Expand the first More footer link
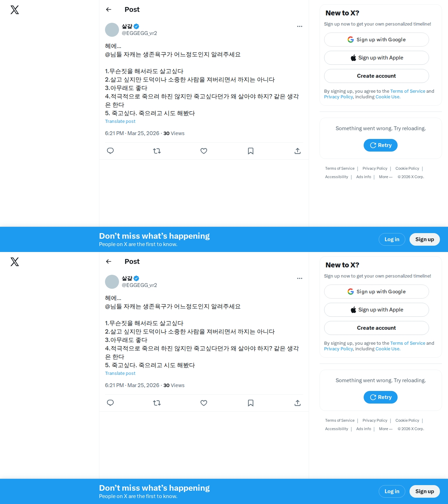The height and width of the screenshot is (504, 448). coord(386,177)
